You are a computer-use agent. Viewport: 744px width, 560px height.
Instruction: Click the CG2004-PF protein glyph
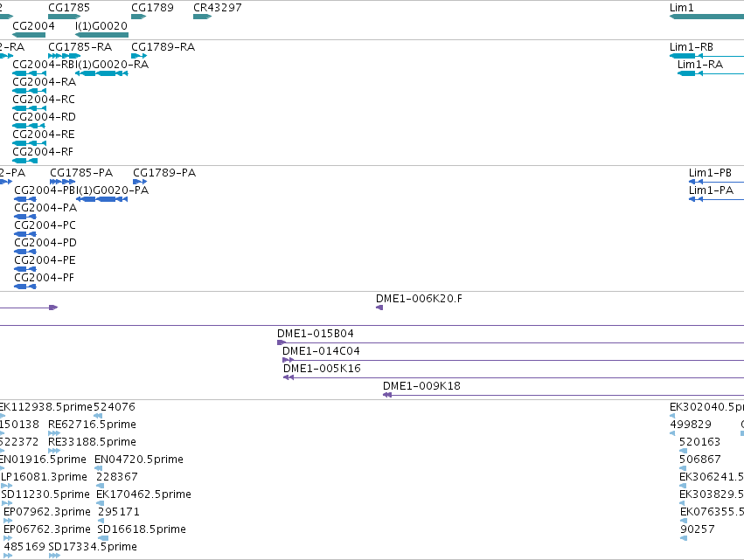click(x=25, y=287)
